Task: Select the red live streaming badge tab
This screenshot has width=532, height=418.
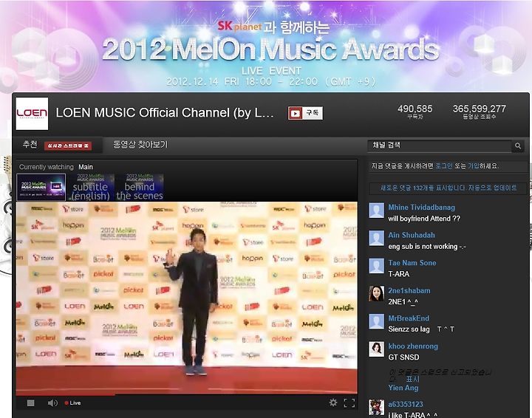Action: pyautogui.click(x=68, y=145)
